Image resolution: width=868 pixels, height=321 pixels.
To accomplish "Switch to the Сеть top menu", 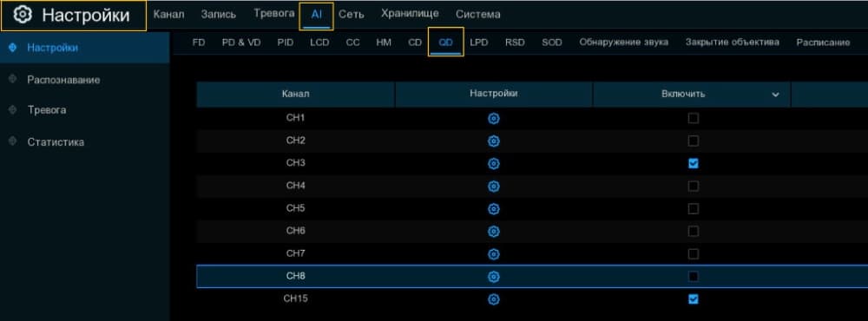I will click(351, 15).
